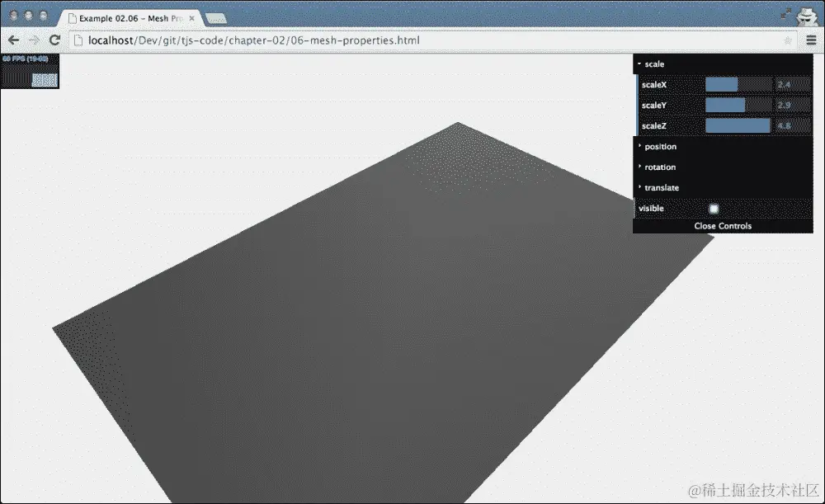Image resolution: width=825 pixels, height=504 pixels.
Task: Select the Example 02.06 Mesh Properties tab
Action: tap(130, 18)
